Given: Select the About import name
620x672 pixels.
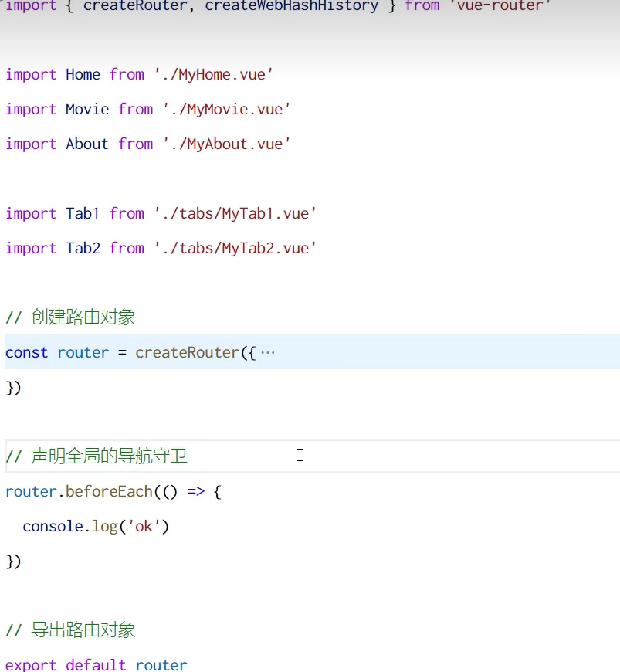Looking at the screenshot, I should 86,144.
